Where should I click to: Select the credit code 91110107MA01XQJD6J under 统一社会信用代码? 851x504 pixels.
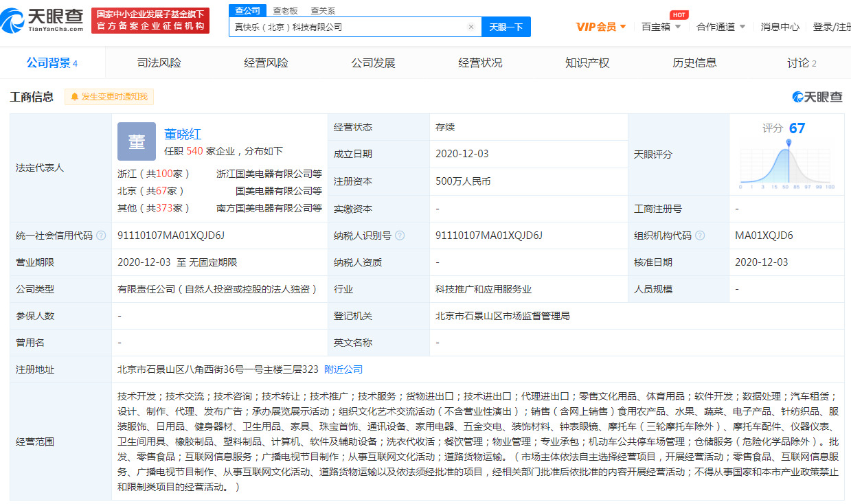point(171,236)
